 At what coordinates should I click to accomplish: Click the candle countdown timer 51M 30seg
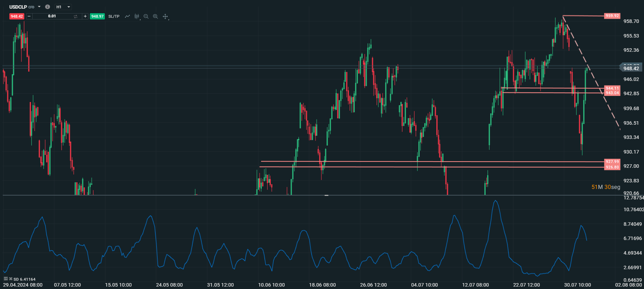(606, 187)
